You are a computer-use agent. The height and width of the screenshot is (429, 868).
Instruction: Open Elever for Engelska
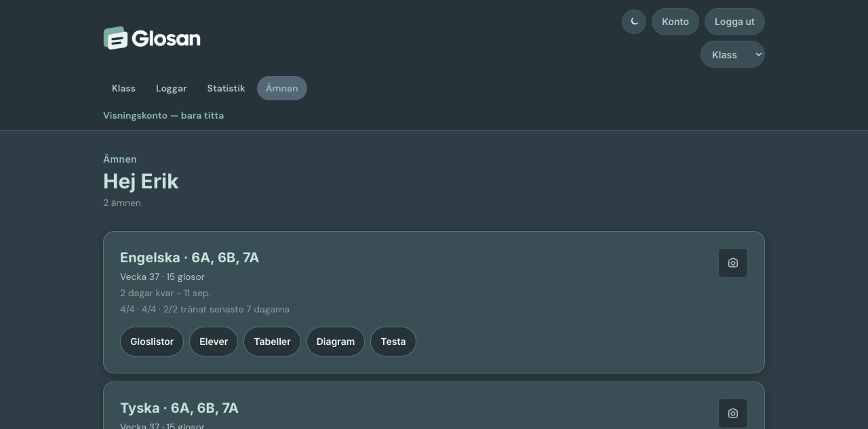pyautogui.click(x=214, y=342)
